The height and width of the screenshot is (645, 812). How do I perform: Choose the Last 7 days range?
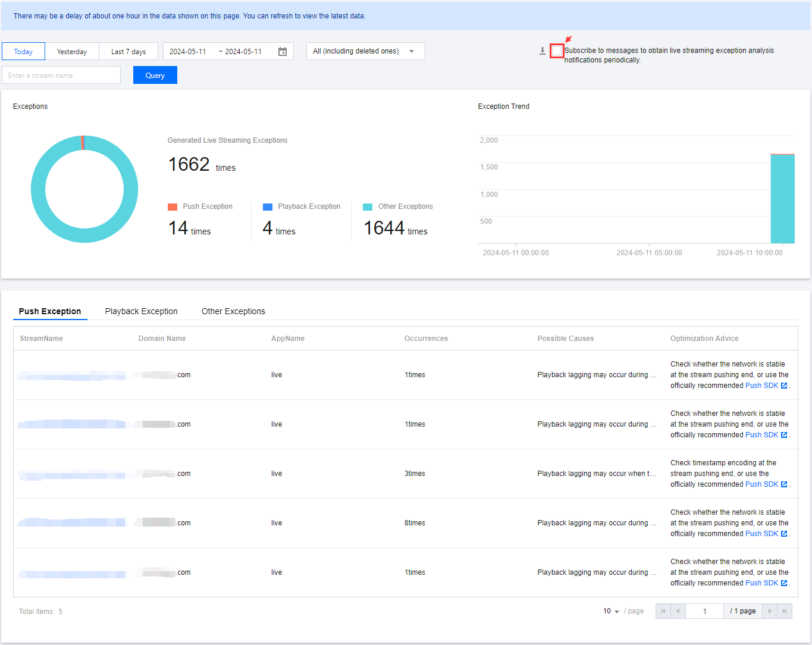click(128, 52)
